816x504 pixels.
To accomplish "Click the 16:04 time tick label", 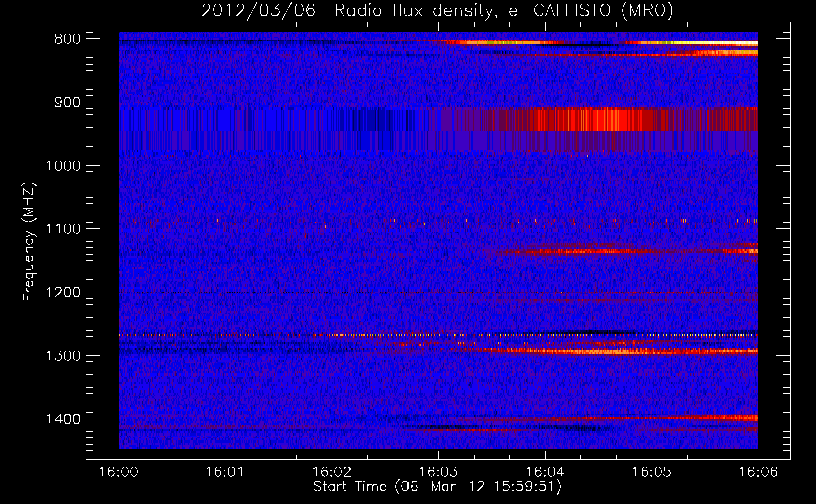I will [x=545, y=472].
